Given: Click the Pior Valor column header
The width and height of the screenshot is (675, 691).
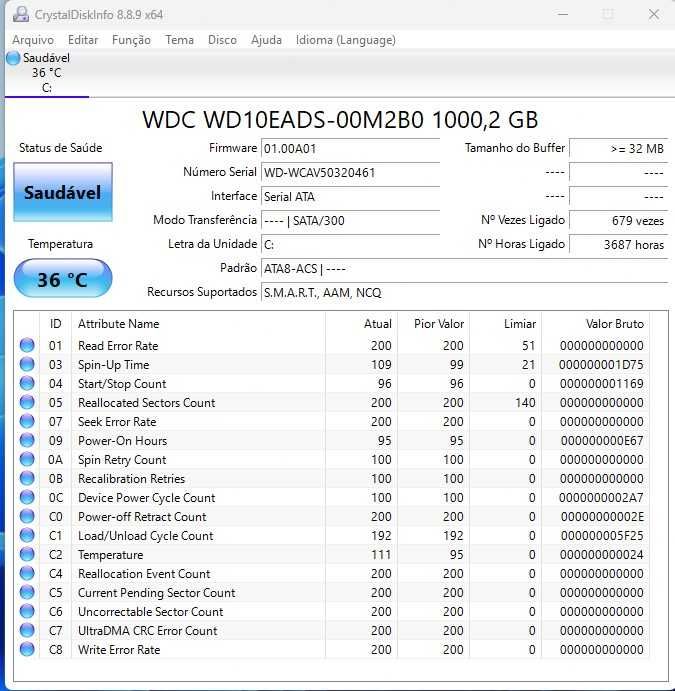Looking at the screenshot, I should 434,324.
